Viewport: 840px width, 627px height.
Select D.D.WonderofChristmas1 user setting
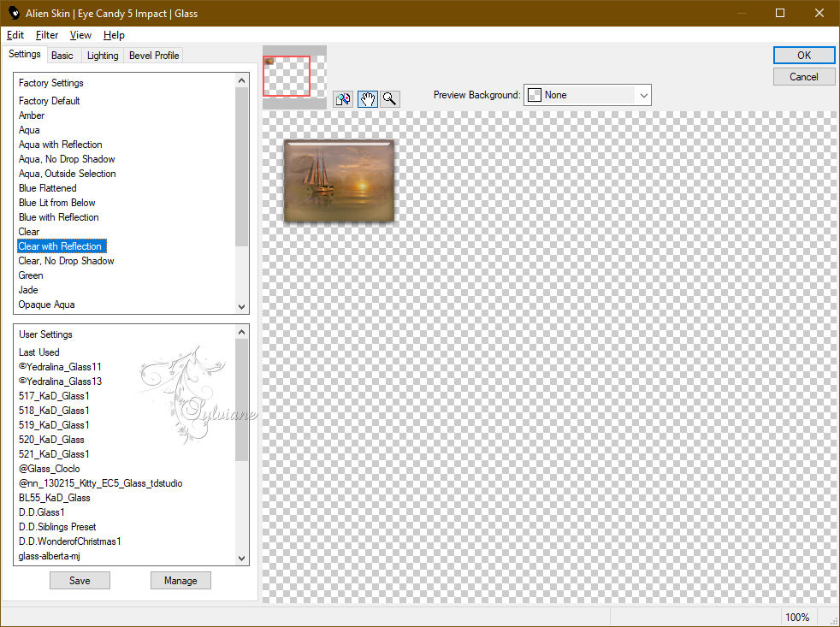69,541
